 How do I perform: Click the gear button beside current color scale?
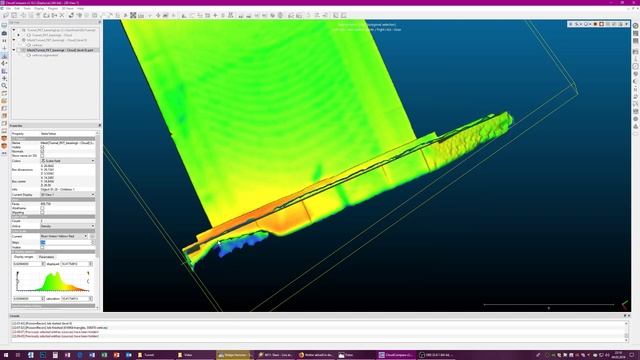92,236
